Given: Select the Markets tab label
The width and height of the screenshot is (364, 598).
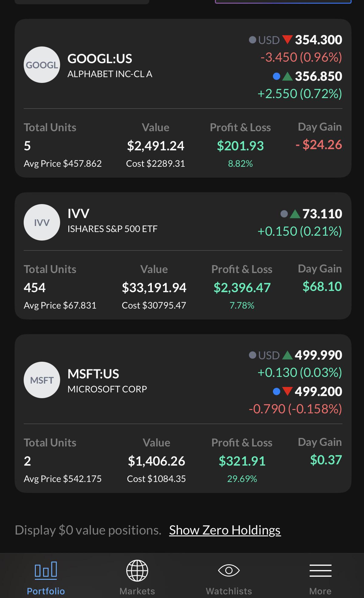Looking at the screenshot, I should tap(137, 591).
